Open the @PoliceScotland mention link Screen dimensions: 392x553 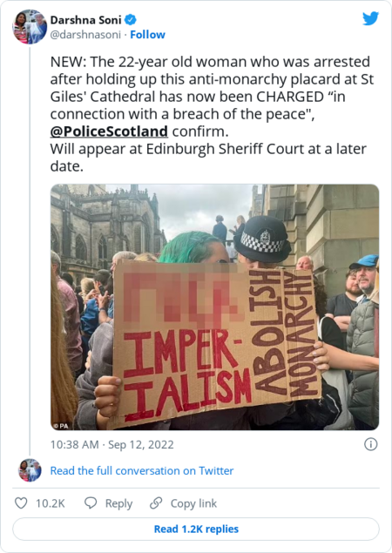pyautogui.click(x=109, y=132)
